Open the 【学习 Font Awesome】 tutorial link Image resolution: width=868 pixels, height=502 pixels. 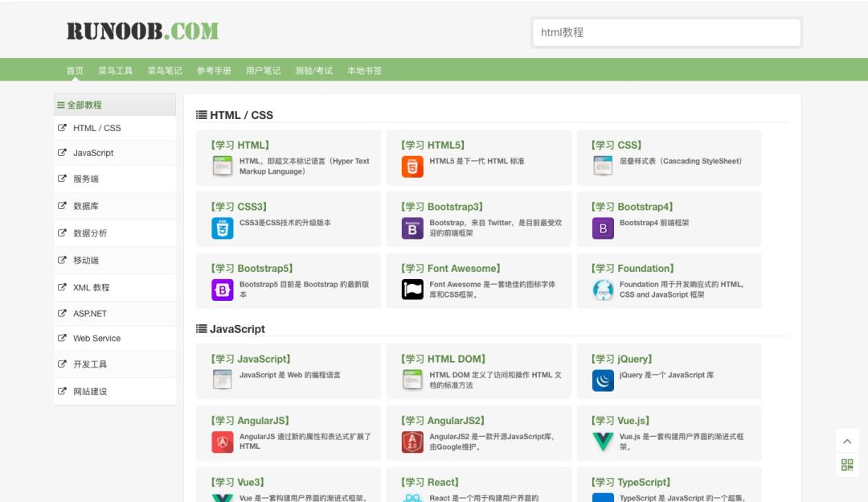451,268
